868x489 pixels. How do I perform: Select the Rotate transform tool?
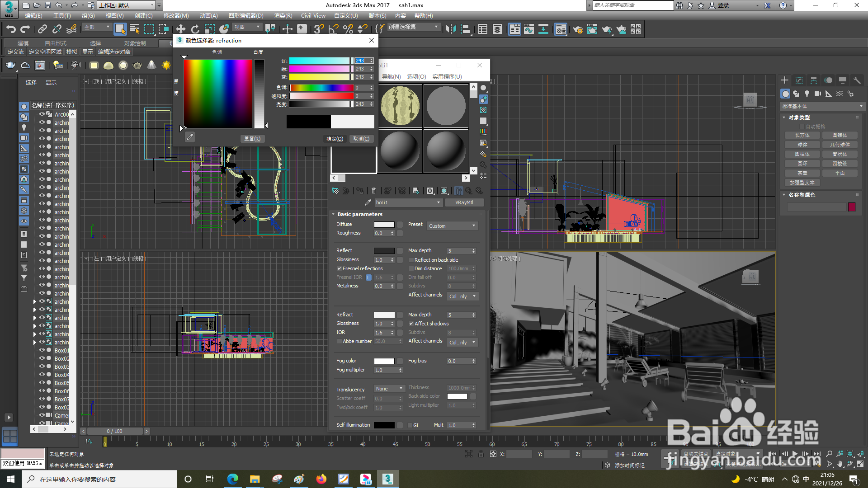pos(195,29)
